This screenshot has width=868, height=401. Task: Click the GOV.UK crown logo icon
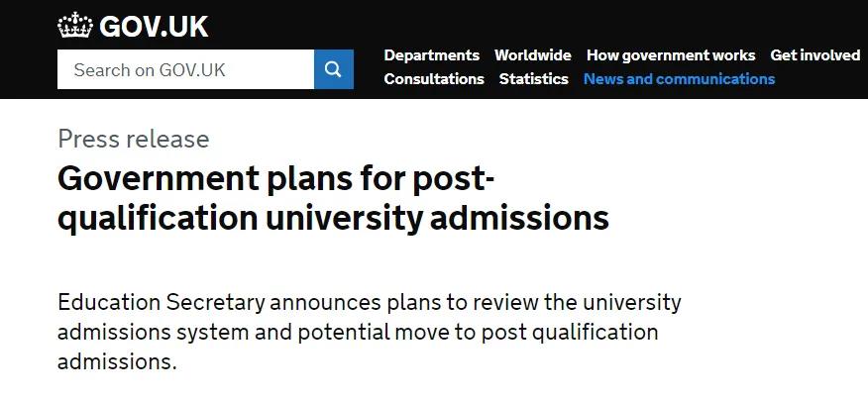click(x=75, y=26)
